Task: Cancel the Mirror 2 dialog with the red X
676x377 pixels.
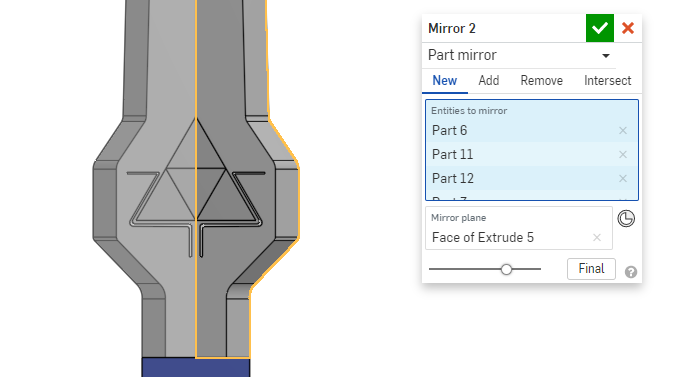Action: (x=628, y=28)
